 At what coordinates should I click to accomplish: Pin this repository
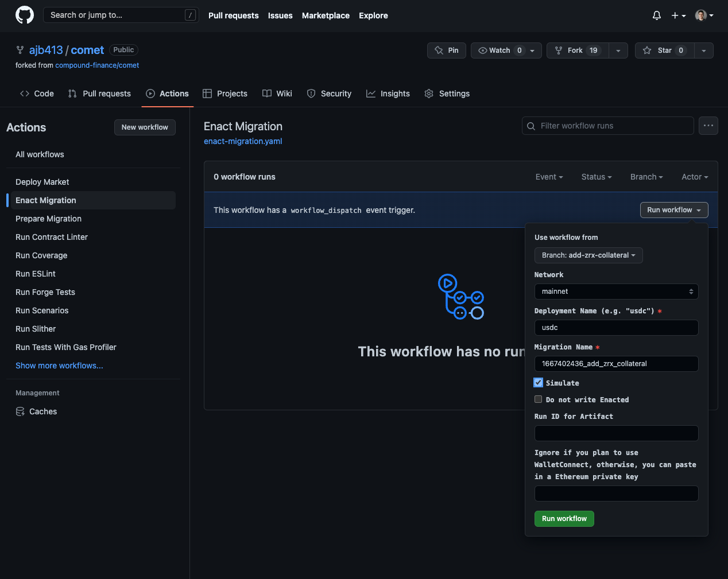tap(447, 50)
